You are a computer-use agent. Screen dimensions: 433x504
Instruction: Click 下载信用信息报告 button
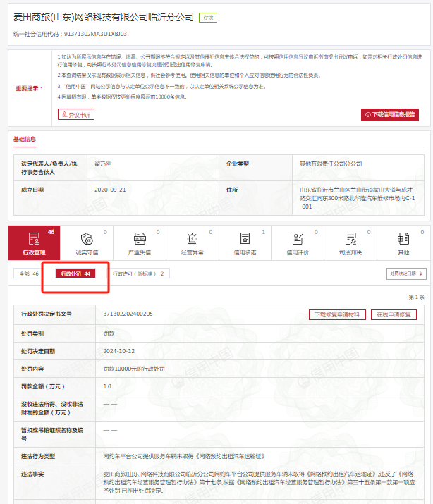point(390,115)
